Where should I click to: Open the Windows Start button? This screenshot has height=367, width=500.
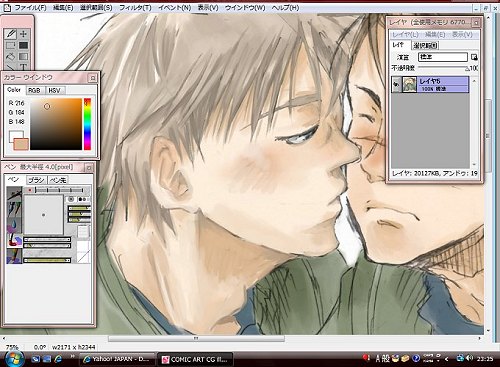click(14, 359)
